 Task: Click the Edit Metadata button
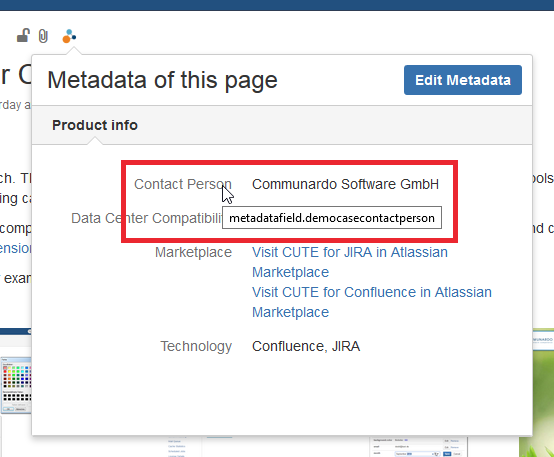click(x=462, y=80)
